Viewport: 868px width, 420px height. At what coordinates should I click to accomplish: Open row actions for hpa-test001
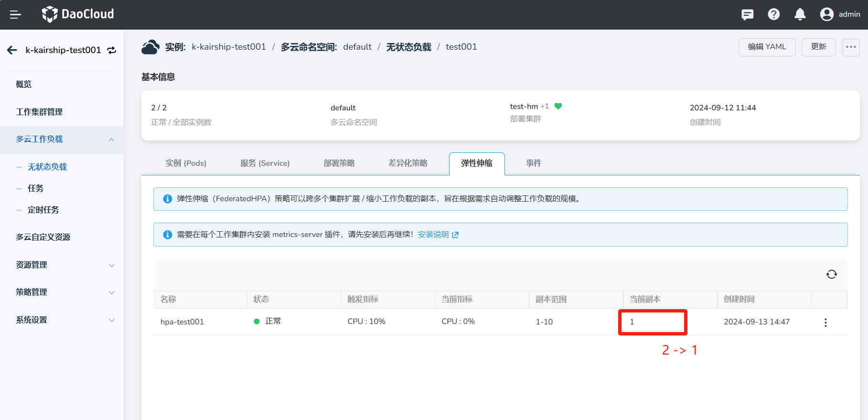[x=825, y=323]
